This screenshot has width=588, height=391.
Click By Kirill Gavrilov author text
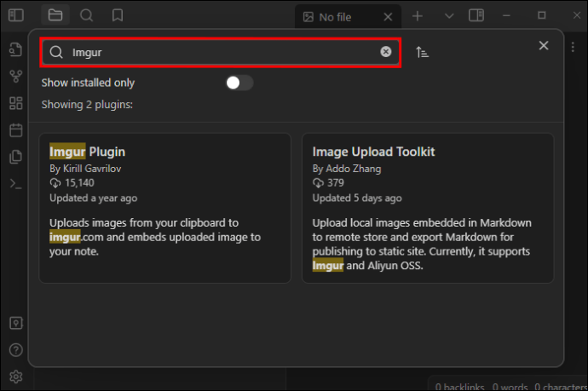point(85,169)
